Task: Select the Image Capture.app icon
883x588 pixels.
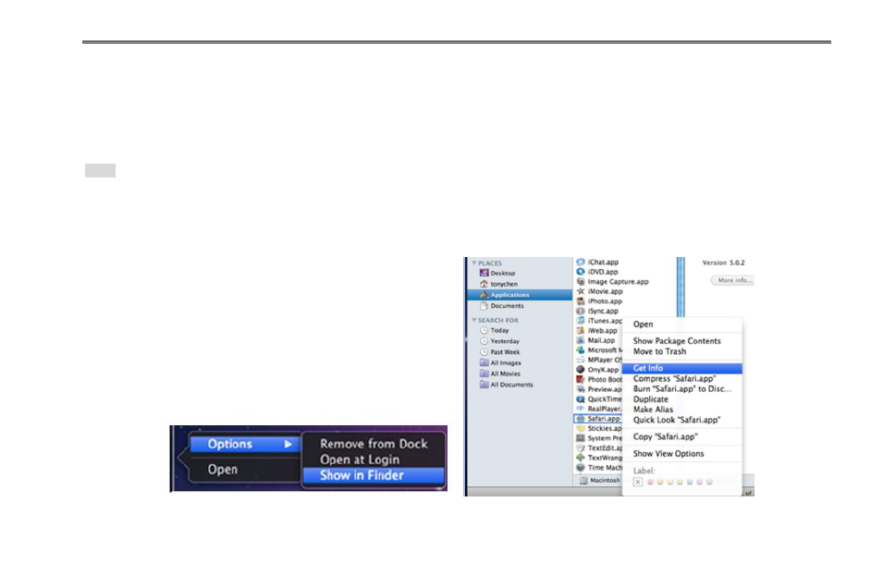Action: click(x=581, y=282)
